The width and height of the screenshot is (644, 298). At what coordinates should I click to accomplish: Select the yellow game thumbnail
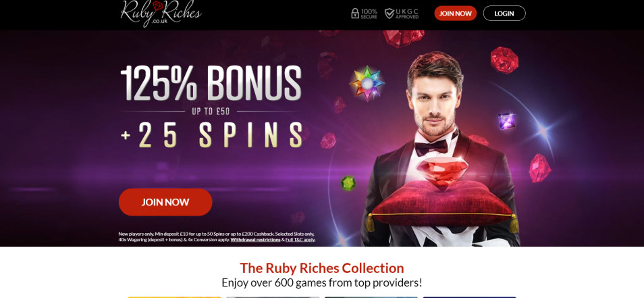coord(175,297)
